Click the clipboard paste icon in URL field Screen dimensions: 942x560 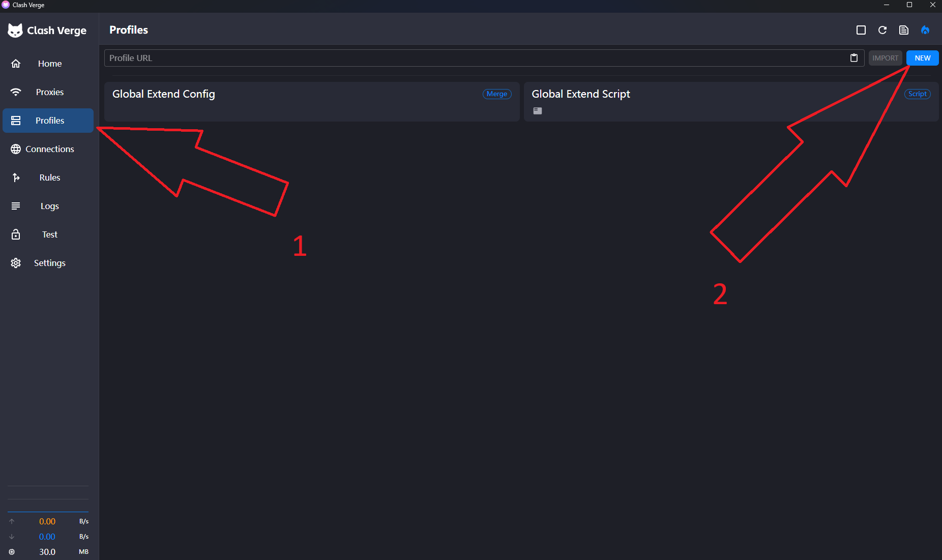[854, 58]
